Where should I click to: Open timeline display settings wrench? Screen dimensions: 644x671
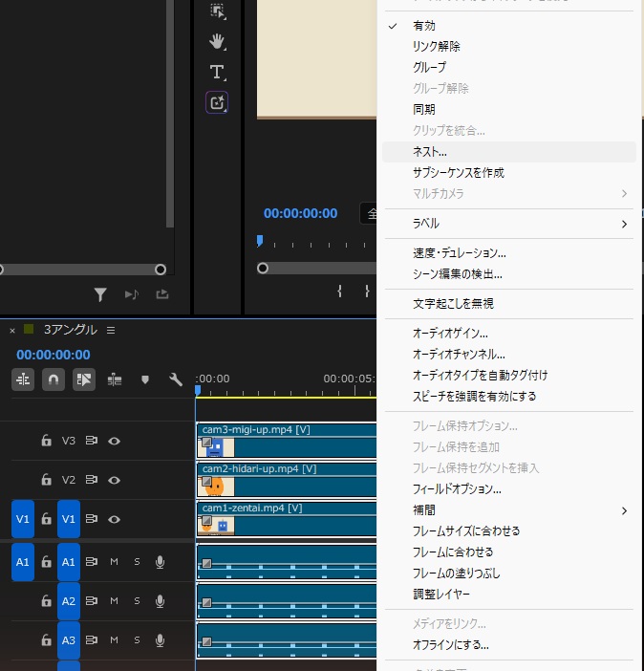coord(176,379)
